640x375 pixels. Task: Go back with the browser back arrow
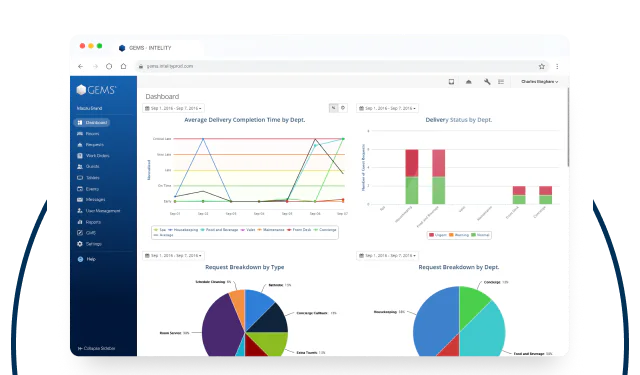(80, 66)
